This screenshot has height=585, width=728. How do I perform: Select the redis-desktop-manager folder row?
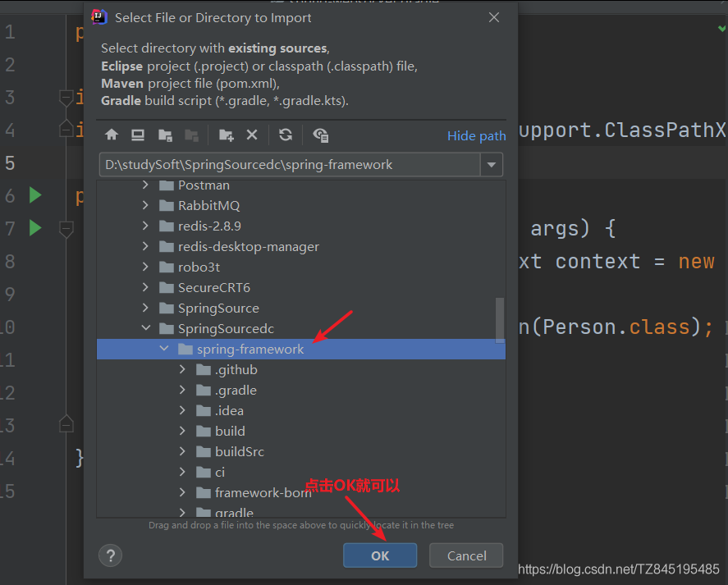pos(301,246)
